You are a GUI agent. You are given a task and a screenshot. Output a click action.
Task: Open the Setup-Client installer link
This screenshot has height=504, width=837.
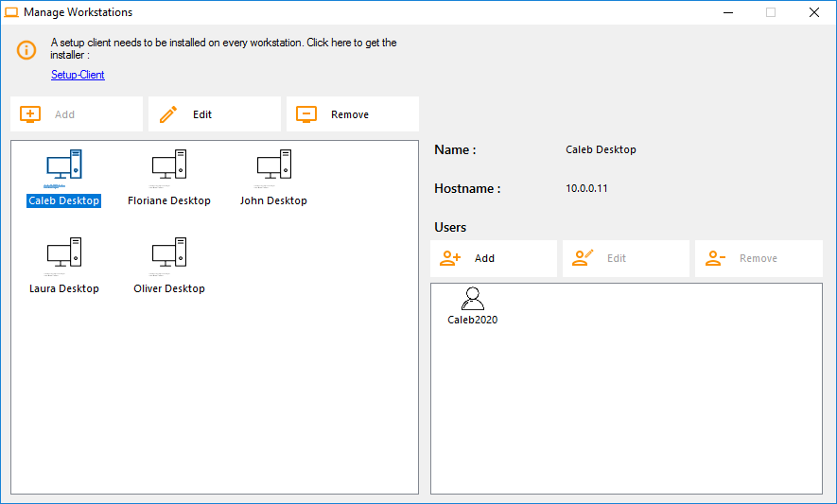pos(78,75)
